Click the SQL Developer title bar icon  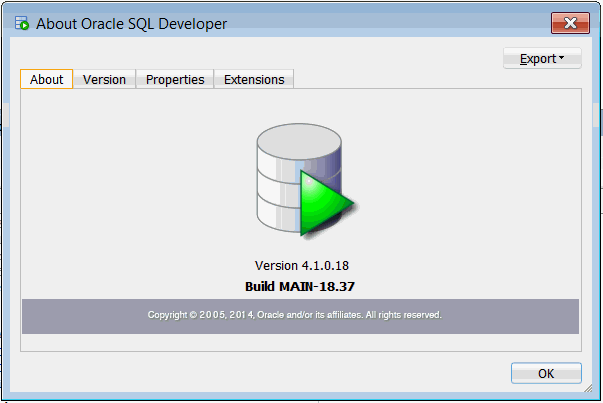[22, 23]
